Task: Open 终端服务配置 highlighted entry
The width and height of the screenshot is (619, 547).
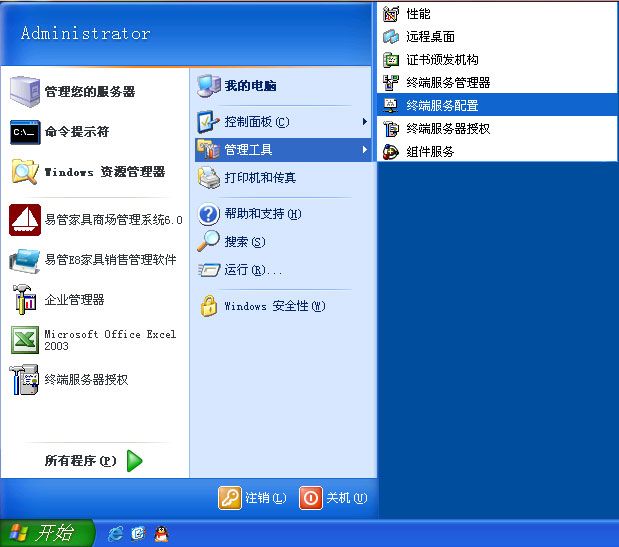Action: 497,105
